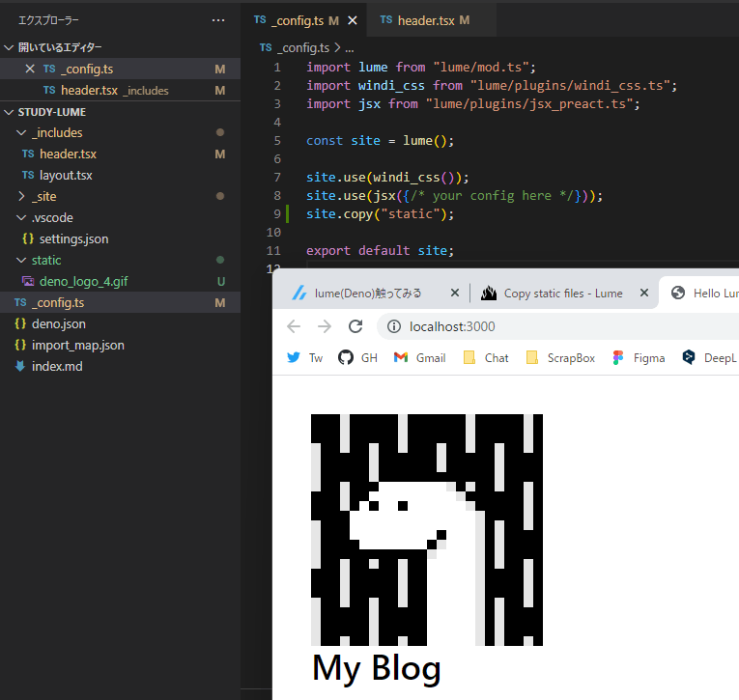Click line number 9 in the gutter

[277, 214]
